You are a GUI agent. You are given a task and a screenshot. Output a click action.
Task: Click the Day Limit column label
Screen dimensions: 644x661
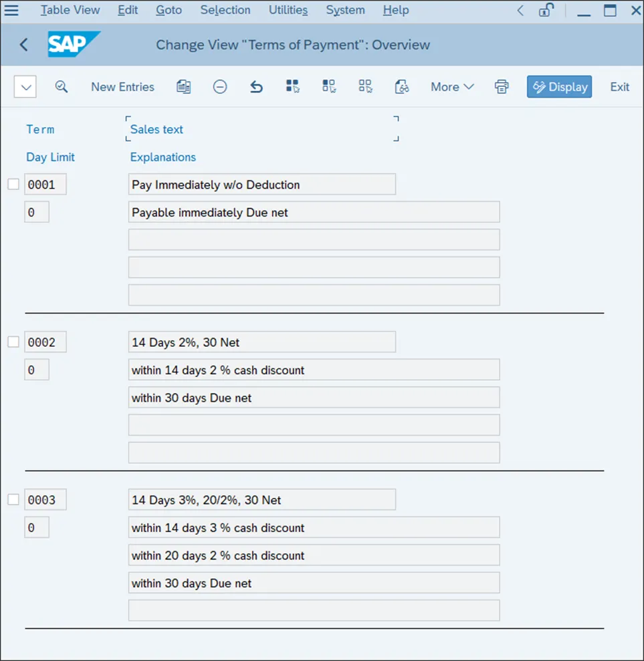[x=50, y=157]
